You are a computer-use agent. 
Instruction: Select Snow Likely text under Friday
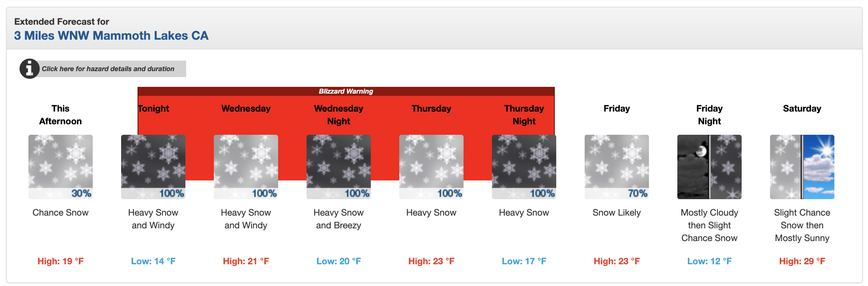(617, 213)
